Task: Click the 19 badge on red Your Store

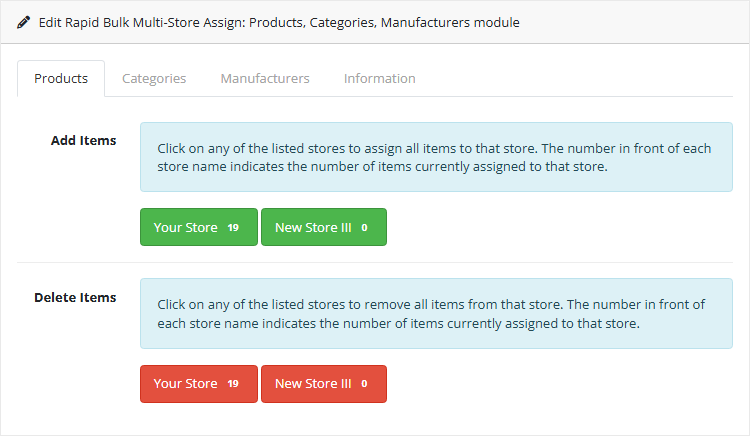Action: coord(233,384)
